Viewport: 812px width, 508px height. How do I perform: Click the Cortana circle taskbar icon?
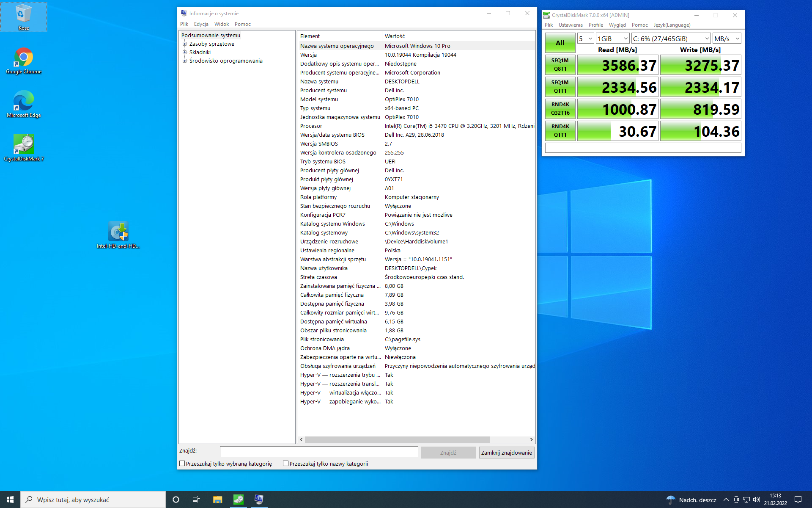click(176, 500)
